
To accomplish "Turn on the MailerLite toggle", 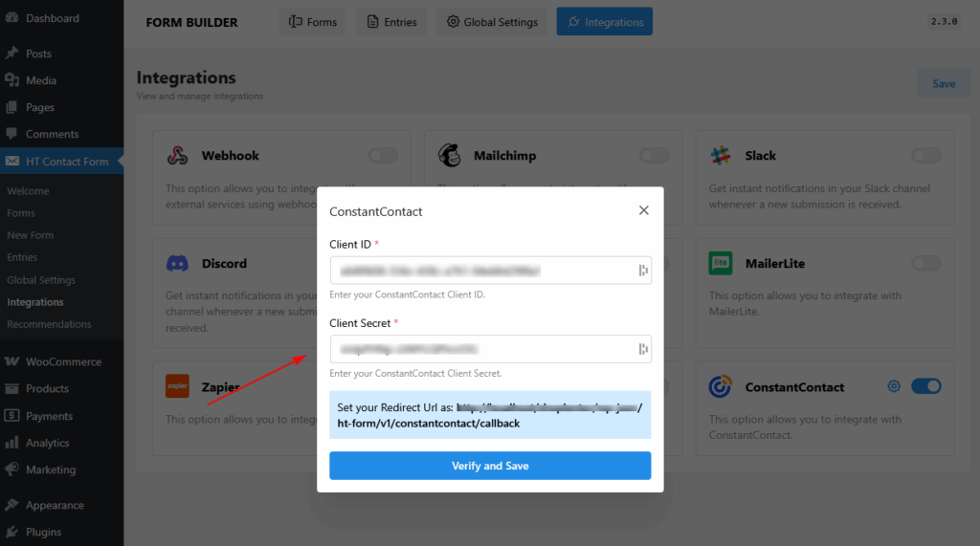I will (925, 263).
